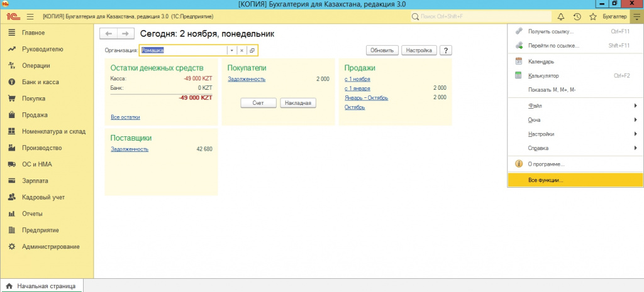
Task: Click the Зарплата card icon
Action: pyautogui.click(x=12, y=181)
